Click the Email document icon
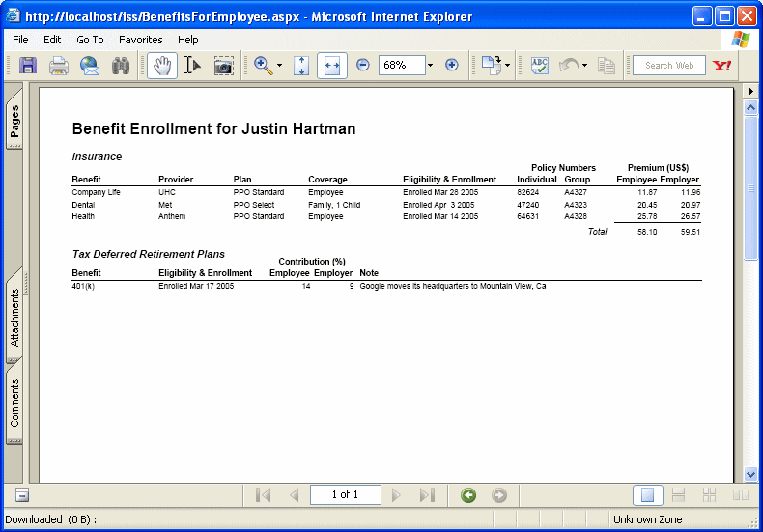The image size is (763, 532). click(90, 66)
